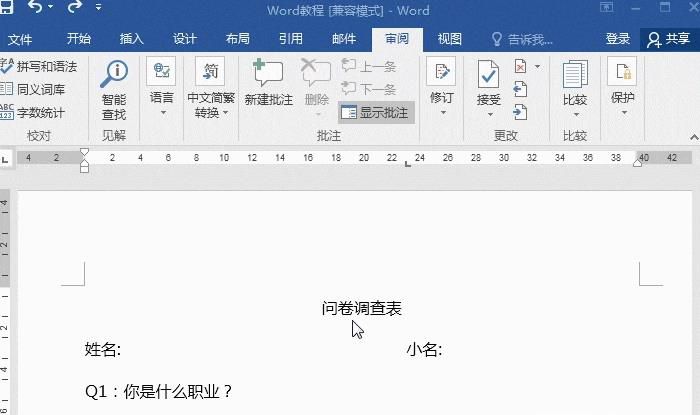This screenshot has width=700, height=415.
Task: Expand the 比较 dropdown arrow
Action: coord(576,114)
